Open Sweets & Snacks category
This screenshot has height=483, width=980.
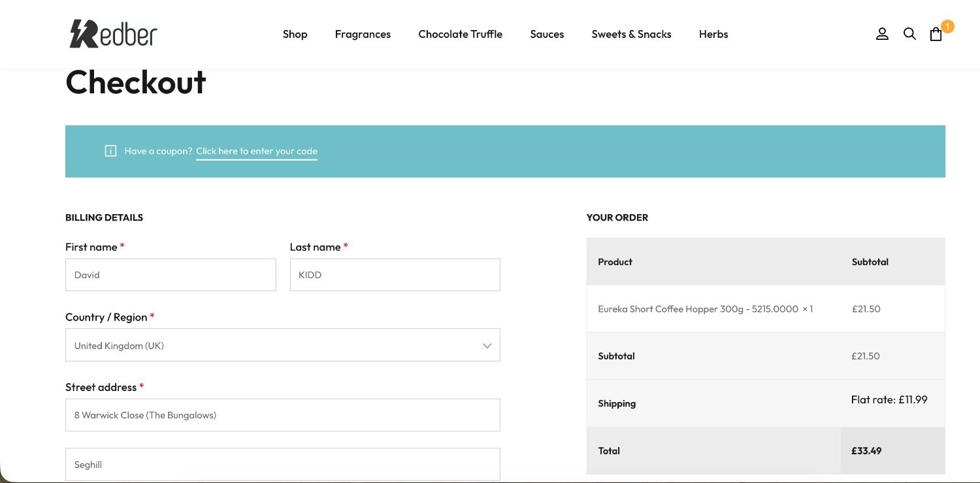[x=631, y=34]
